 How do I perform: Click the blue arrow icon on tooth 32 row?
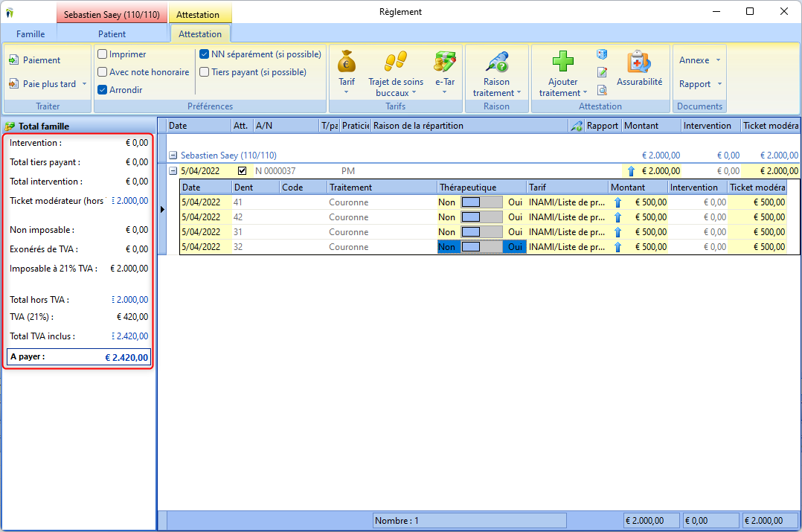617,247
